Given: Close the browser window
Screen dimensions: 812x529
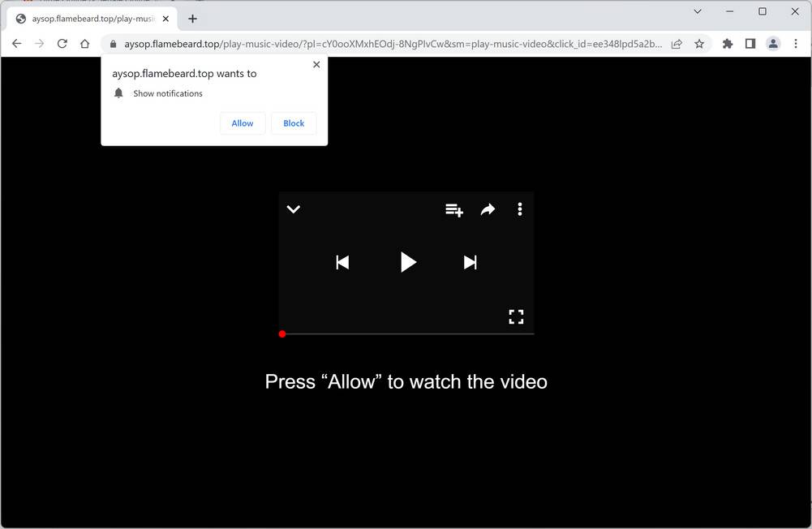Looking at the screenshot, I should click(x=795, y=11).
